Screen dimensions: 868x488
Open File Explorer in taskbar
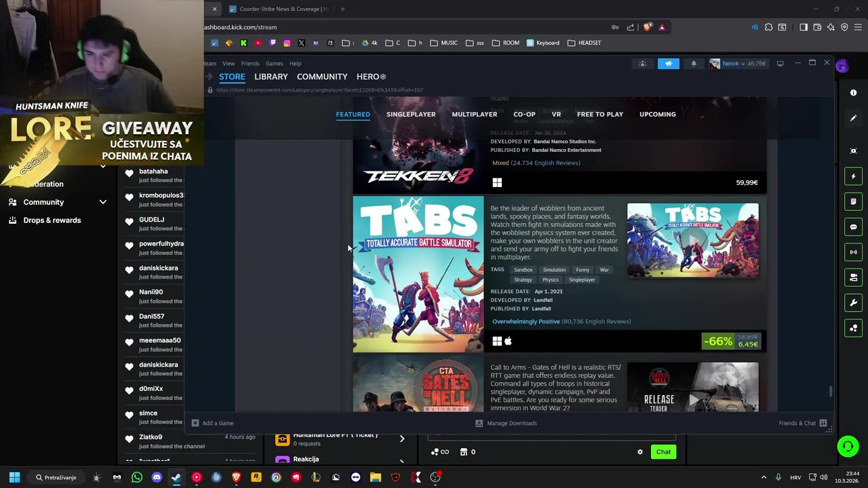[x=376, y=477]
